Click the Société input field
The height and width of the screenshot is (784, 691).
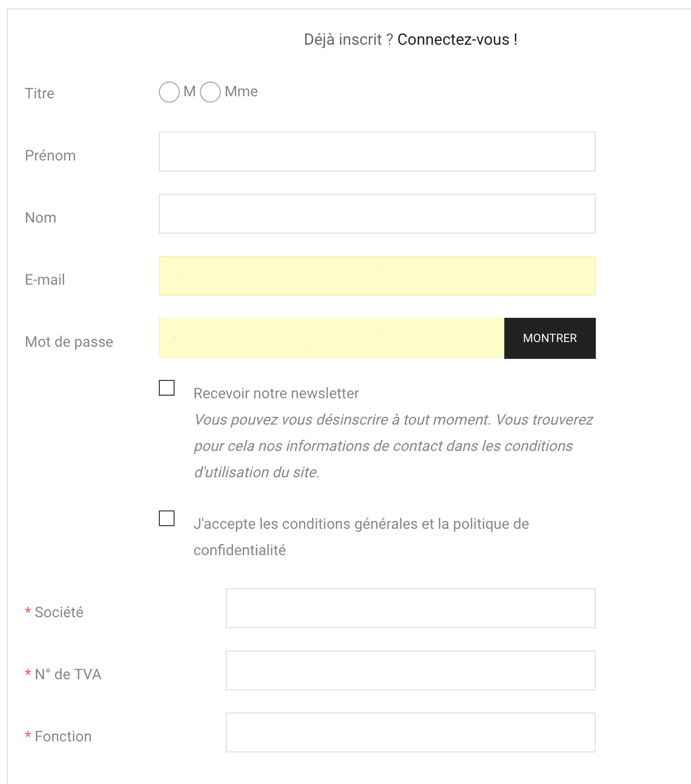(410, 608)
